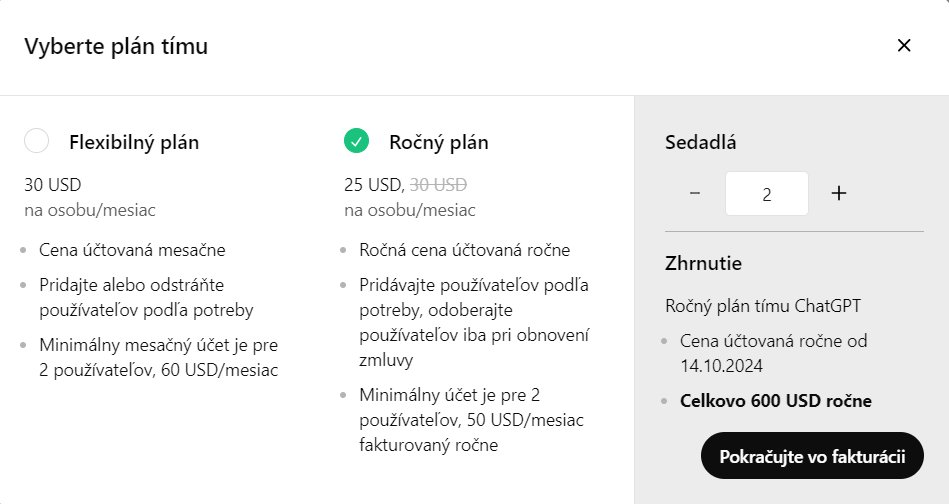Click the 25 USD annual price
Viewport: 949px width, 504px height.
[375, 185]
